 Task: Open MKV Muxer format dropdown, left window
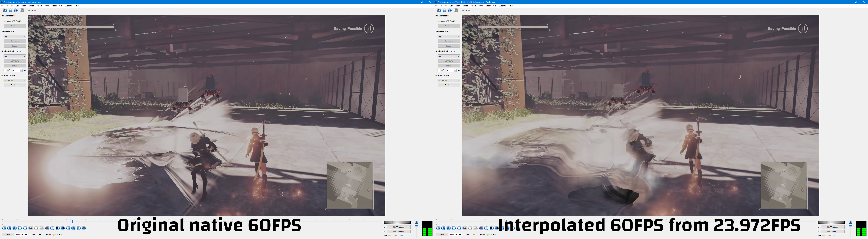[15, 81]
